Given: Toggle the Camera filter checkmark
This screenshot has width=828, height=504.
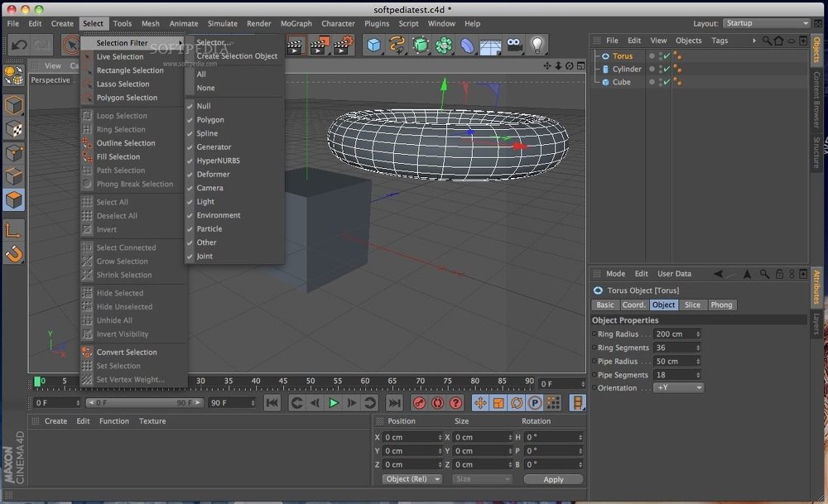Looking at the screenshot, I should (x=190, y=188).
